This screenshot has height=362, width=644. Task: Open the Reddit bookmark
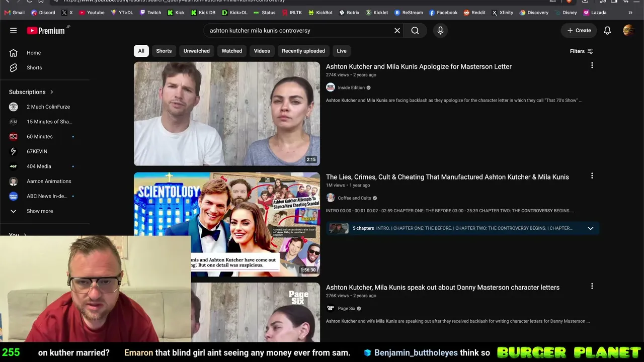coord(474,13)
